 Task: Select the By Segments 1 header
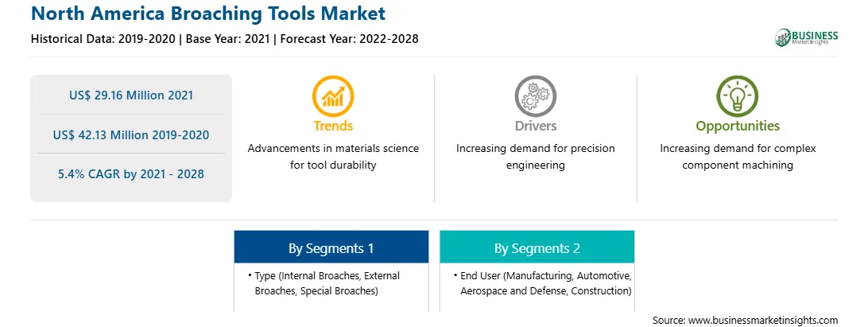click(x=331, y=247)
